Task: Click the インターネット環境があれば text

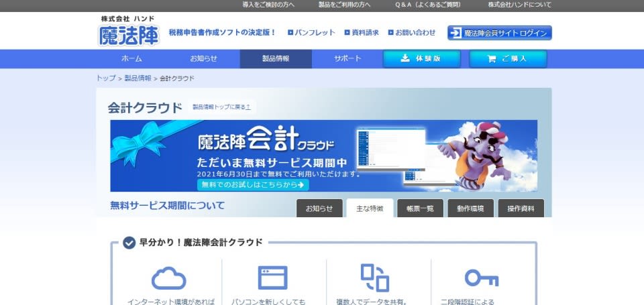Action: (x=171, y=302)
